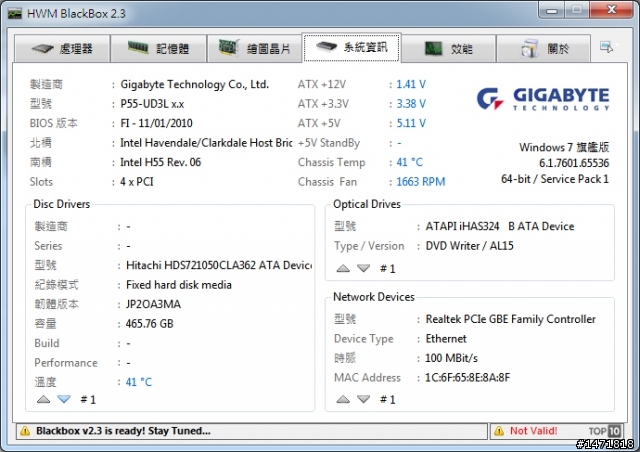Click the Slots value 4 x PCI
The width and height of the screenshot is (640, 452).
pyautogui.click(x=137, y=182)
